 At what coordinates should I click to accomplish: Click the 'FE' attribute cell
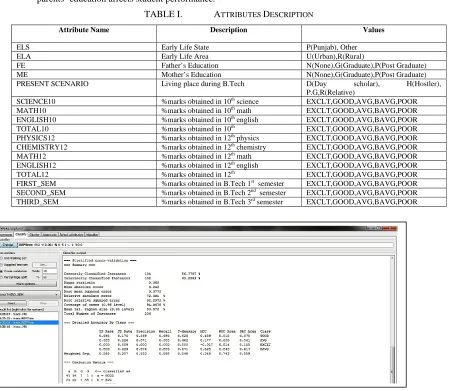[x=84, y=65]
